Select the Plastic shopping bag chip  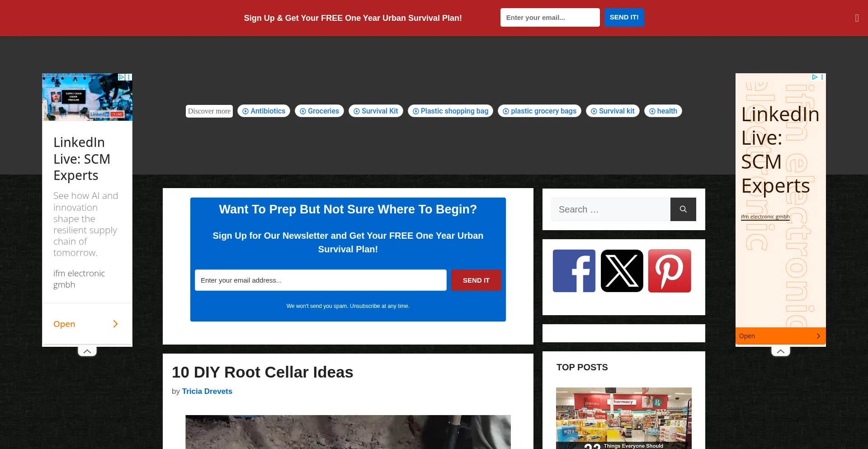tap(450, 111)
